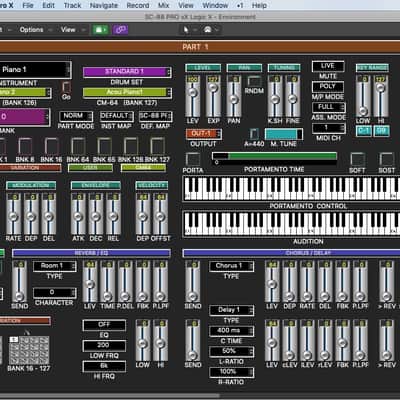Image resolution: width=400 pixels, height=400 pixels.
Task: Click the USER bank button
Action: point(90,168)
